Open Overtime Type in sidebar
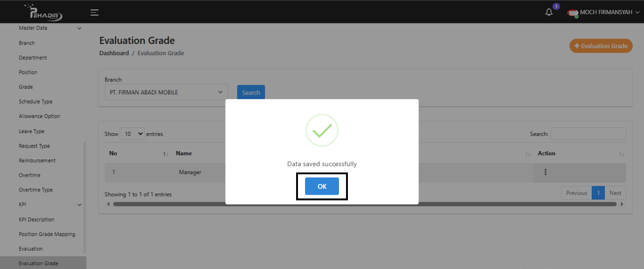This screenshot has width=644, height=269. pyautogui.click(x=36, y=190)
